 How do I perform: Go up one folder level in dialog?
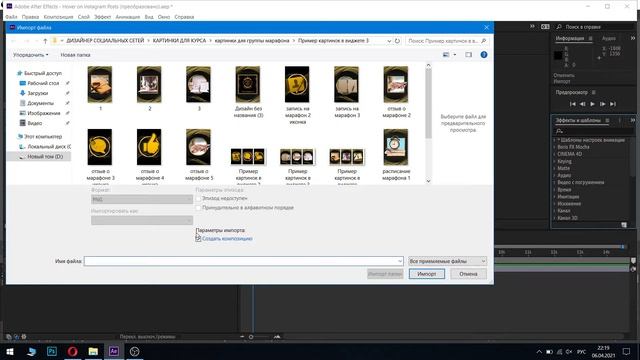45,41
